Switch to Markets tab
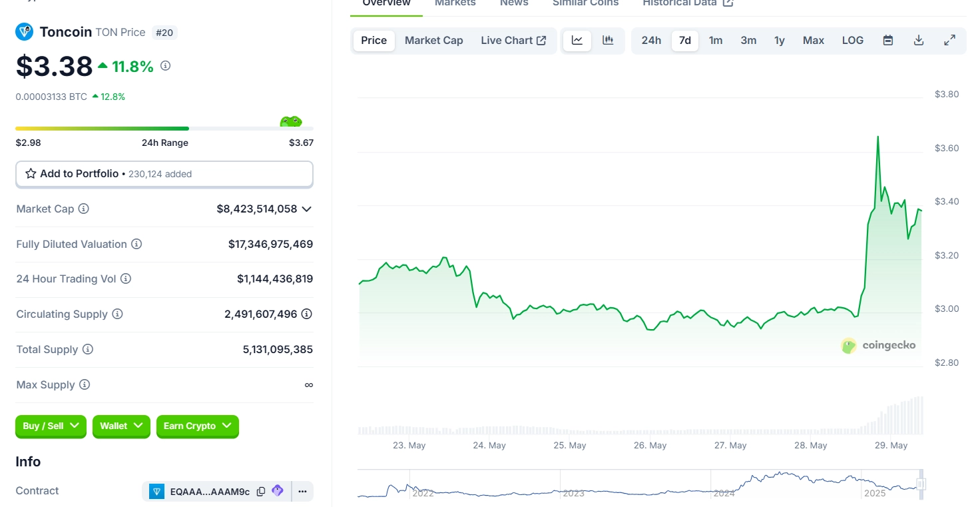The image size is (980, 507). pyautogui.click(x=455, y=3)
